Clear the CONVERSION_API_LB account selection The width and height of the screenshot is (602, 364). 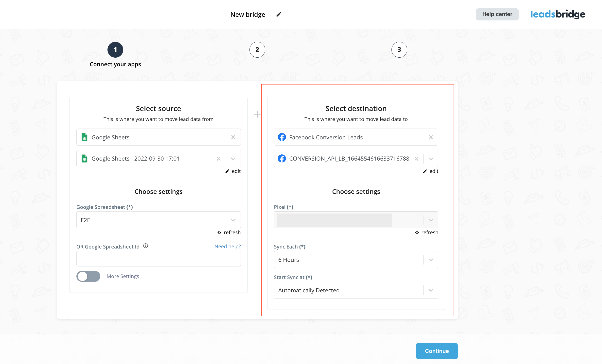pos(416,159)
